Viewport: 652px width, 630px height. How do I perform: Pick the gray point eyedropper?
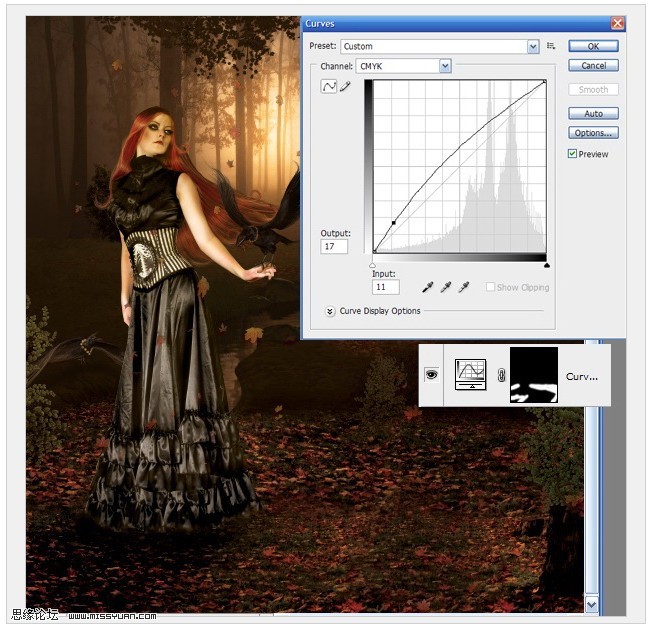click(446, 287)
